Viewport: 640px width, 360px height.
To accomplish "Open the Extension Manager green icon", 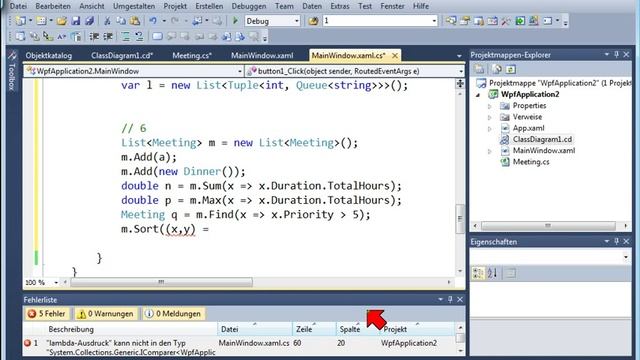I will tap(520, 21).
